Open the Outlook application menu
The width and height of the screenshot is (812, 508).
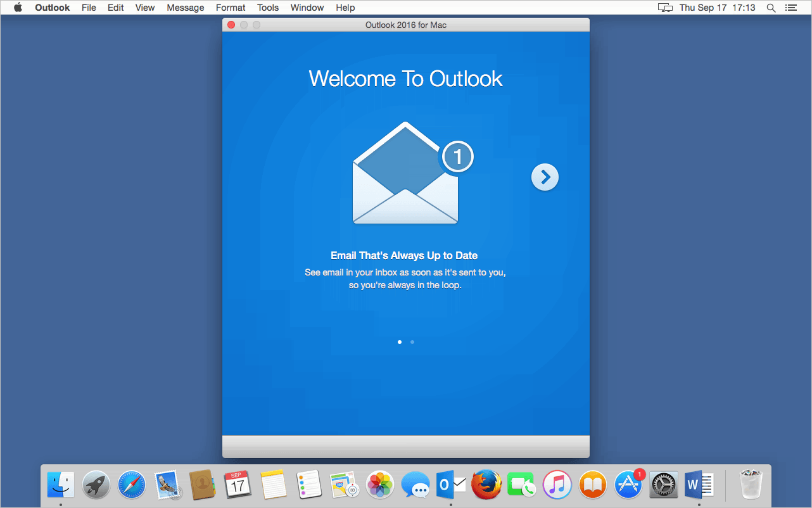coord(53,8)
